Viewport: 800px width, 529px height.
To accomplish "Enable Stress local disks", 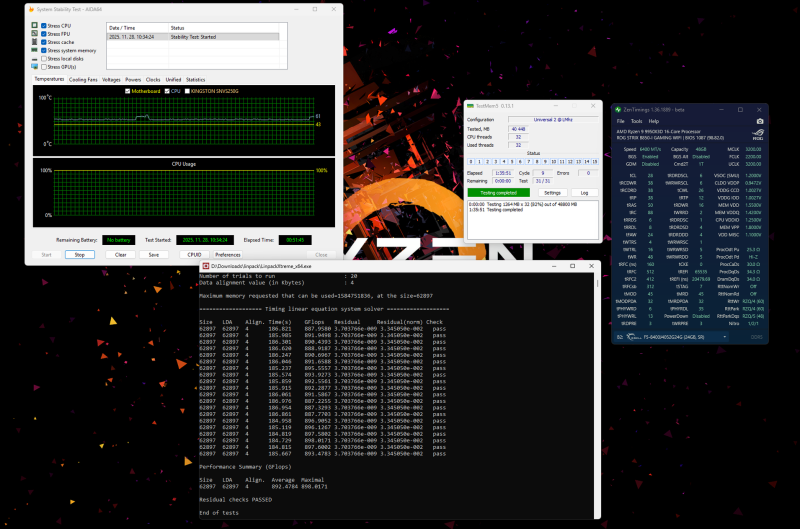I will pos(44,59).
